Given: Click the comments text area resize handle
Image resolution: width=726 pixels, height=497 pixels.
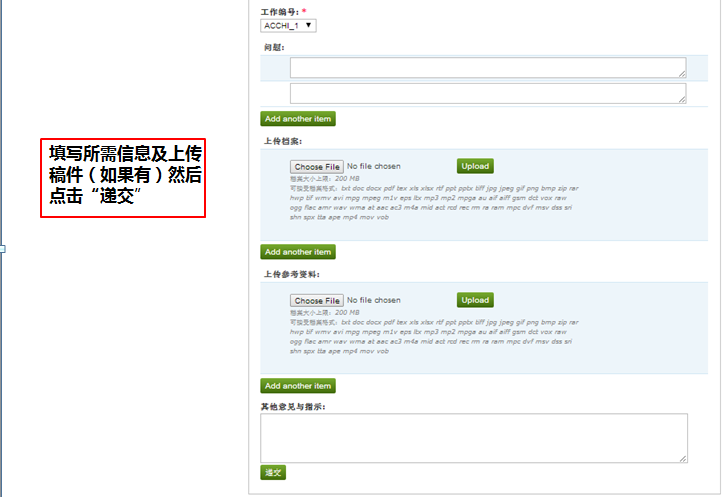Looking at the screenshot, I should click(683, 459).
